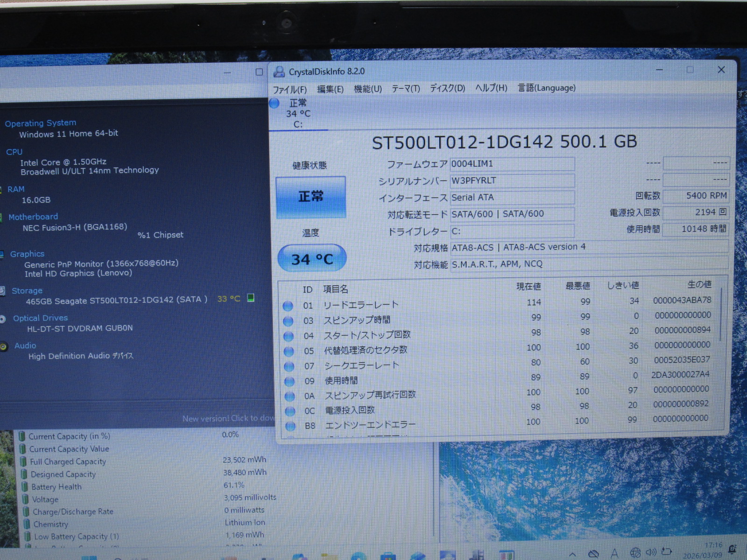Image resolution: width=747 pixels, height=560 pixels.
Task: Click the serial number field W3PFYRLT
Action: (512, 181)
